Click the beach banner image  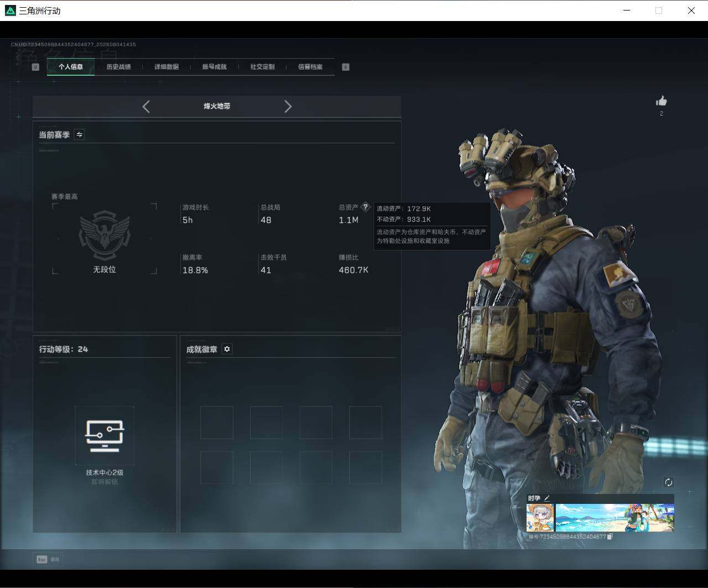click(615, 517)
